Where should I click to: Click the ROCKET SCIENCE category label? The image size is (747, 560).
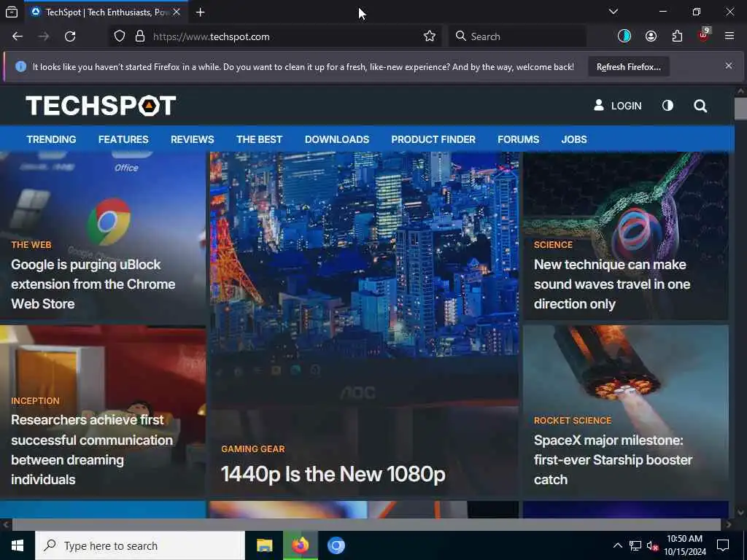pyautogui.click(x=572, y=421)
